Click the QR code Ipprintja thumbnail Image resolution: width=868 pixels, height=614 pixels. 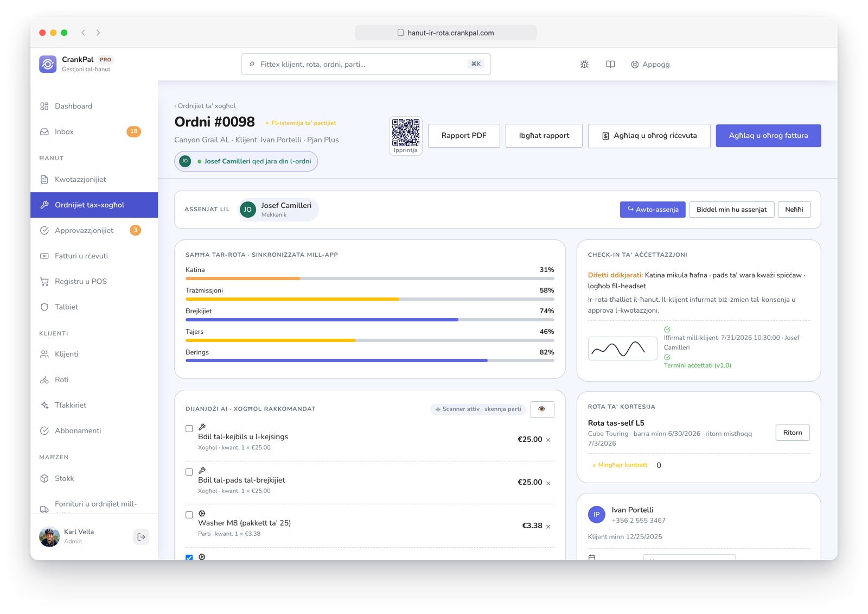coord(406,136)
